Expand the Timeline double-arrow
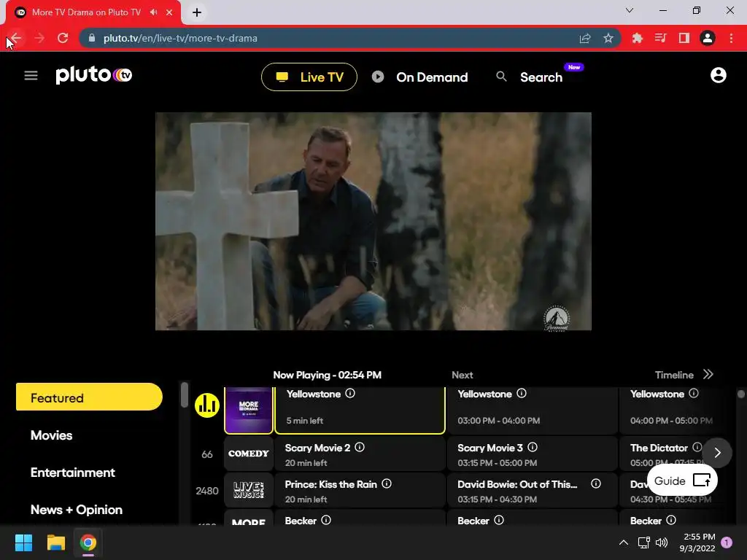This screenshot has height=560, width=747. (x=708, y=374)
